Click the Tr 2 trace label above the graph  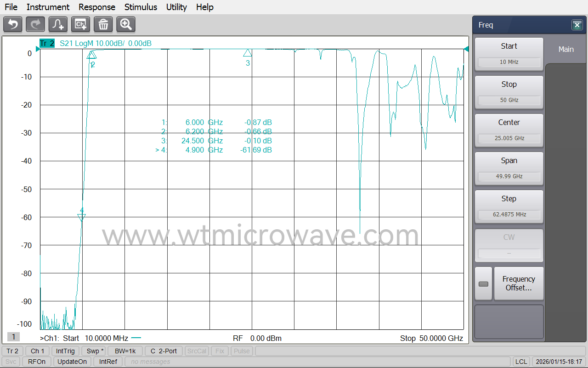47,43
